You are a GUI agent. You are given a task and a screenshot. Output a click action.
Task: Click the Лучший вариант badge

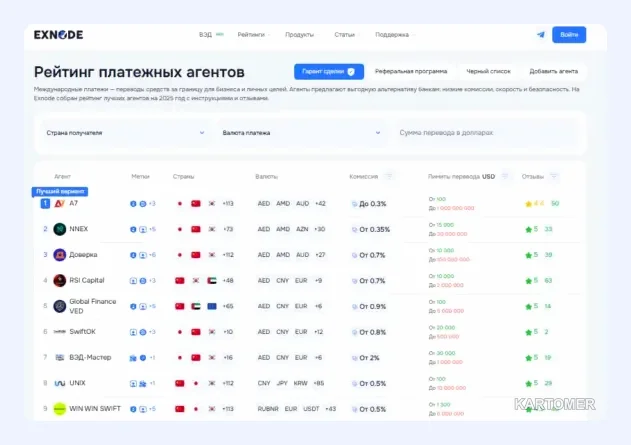(60, 192)
